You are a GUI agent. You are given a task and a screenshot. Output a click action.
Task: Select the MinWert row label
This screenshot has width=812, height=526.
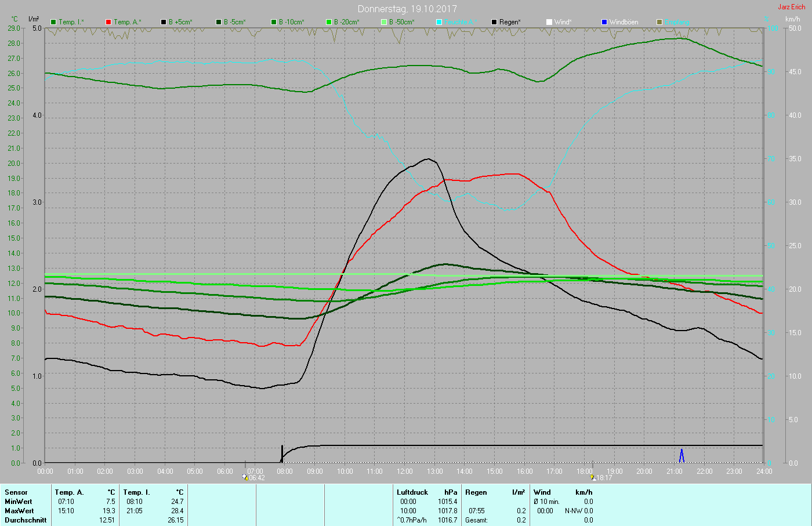(x=19, y=502)
